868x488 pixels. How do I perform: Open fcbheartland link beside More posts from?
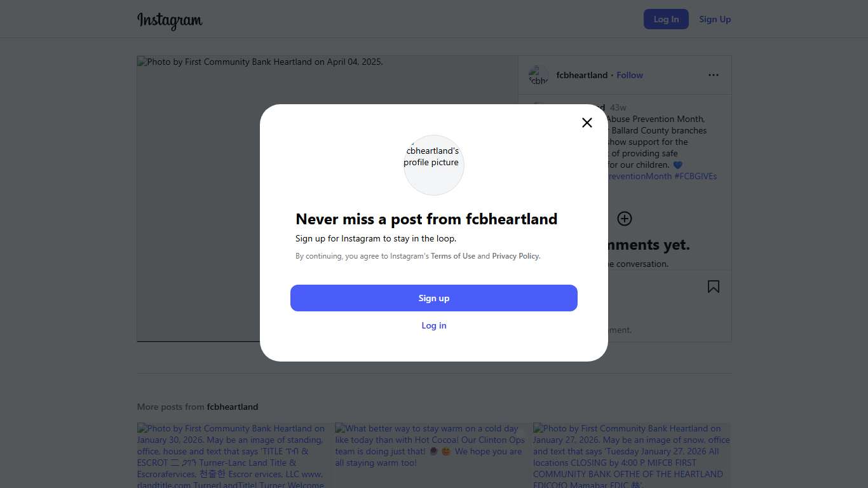[x=233, y=407]
